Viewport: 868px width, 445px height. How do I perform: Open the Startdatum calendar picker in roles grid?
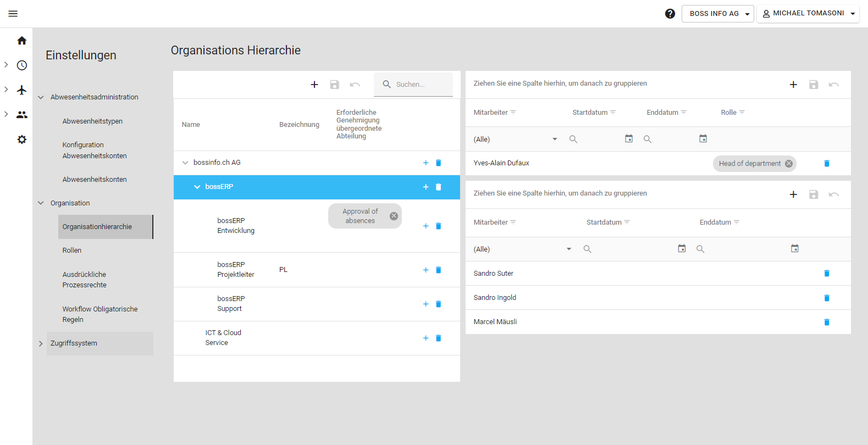point(629,138)
